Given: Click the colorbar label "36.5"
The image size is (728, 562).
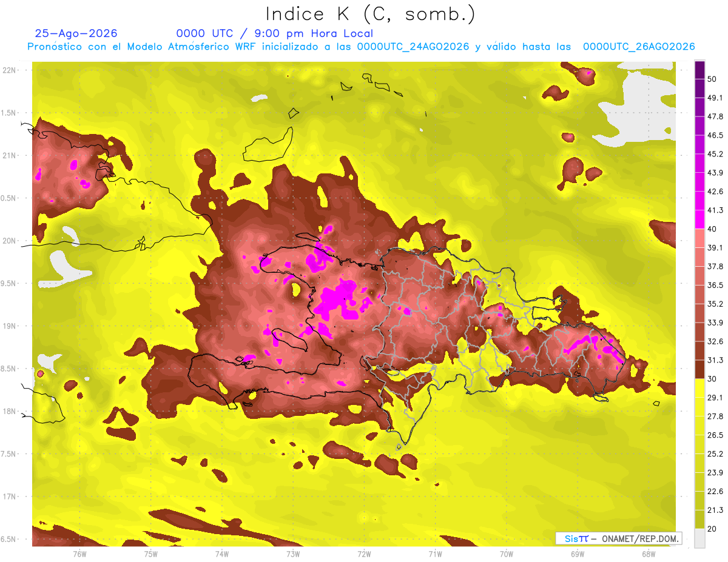Looking at the screenshot, I should (x=715, y=285).
